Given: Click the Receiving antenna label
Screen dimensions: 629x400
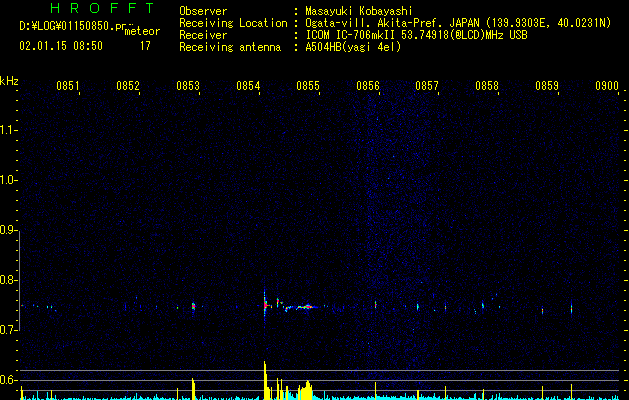Looking at the screenshot, I should [230, 47].
